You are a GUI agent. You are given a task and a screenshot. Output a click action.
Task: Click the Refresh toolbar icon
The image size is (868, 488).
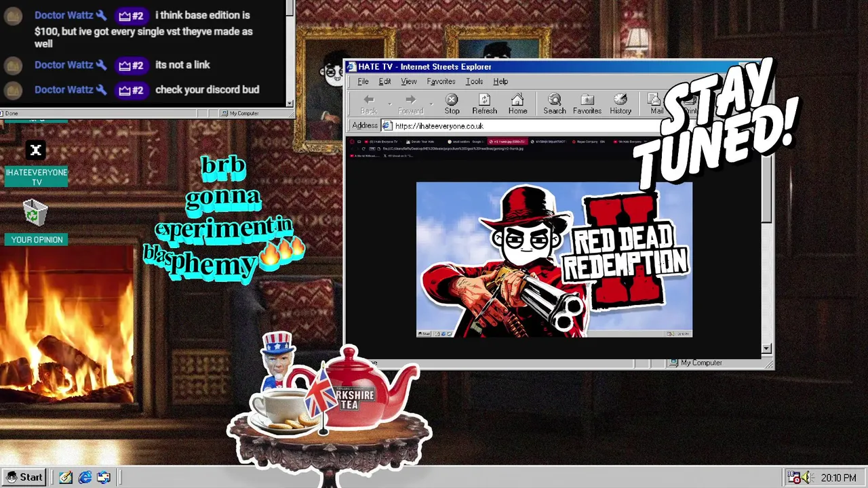[484, 104]
